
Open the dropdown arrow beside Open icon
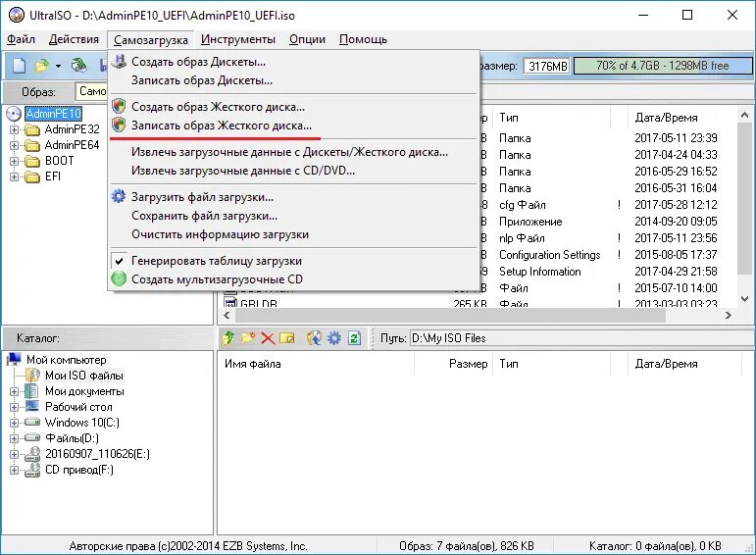click(x=58, y=66)
